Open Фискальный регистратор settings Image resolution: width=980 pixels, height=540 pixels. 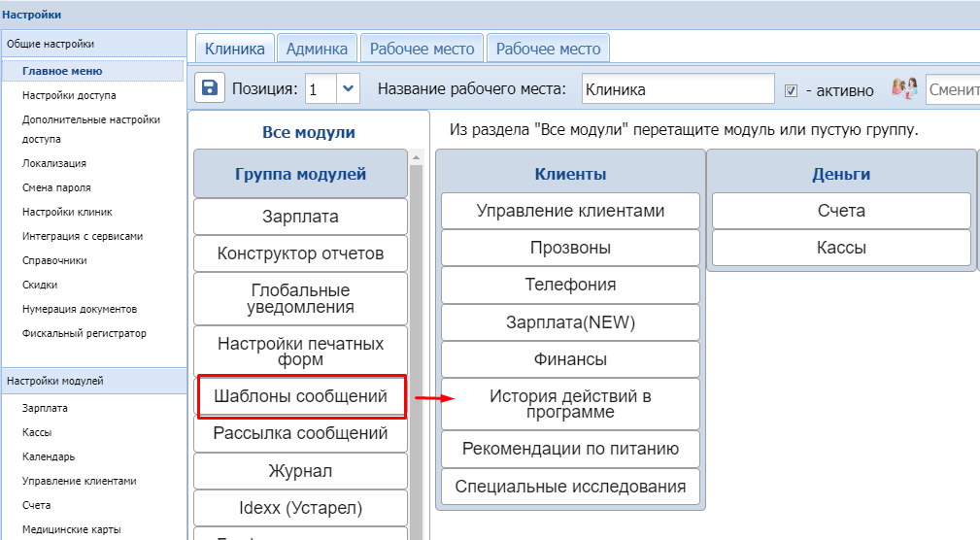[84, 333]
